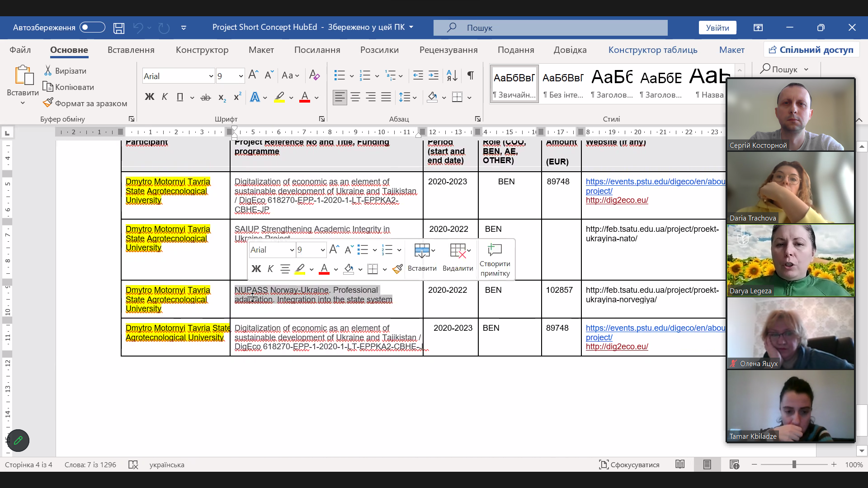
Task: Toggle bold Ж in ribbon
Action: click(x=149, y=97)
